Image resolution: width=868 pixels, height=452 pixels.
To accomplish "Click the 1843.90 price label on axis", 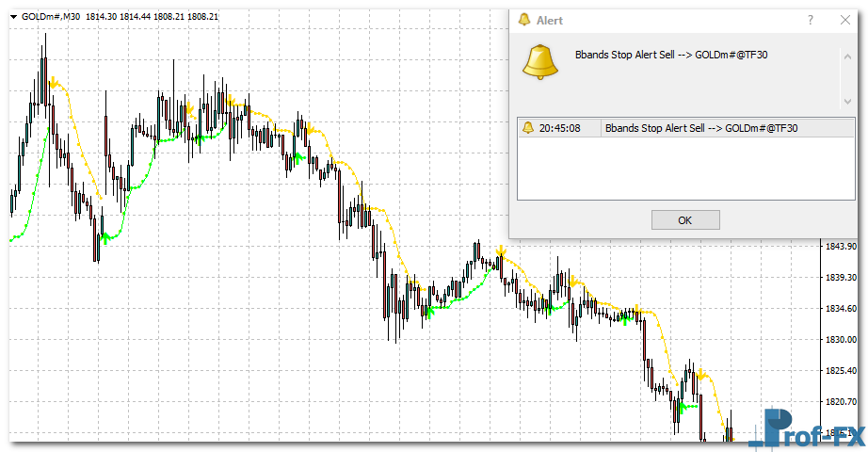I will coord(838,247).
